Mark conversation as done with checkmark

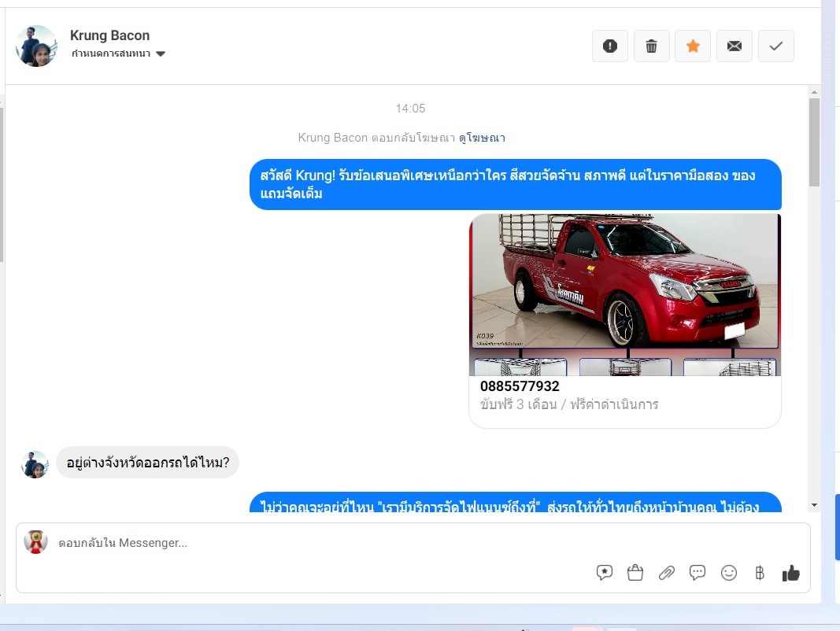[775, 46]
